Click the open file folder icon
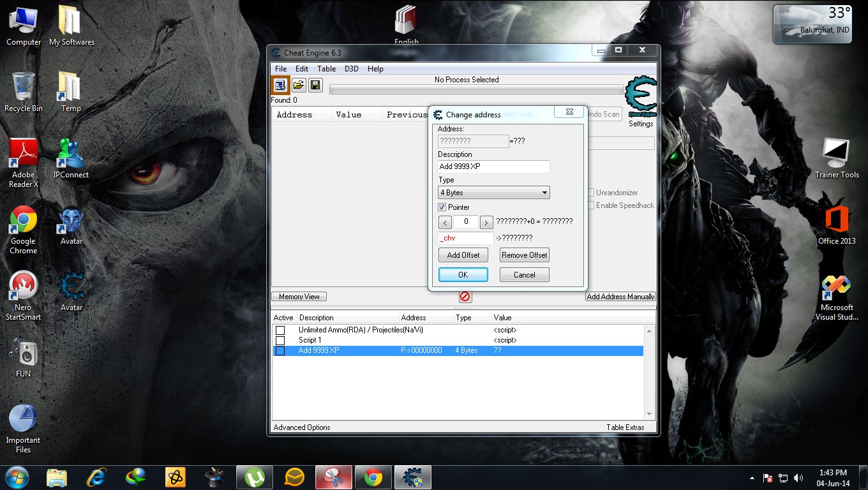Screen dimensions: 868x490 (298, 85)
